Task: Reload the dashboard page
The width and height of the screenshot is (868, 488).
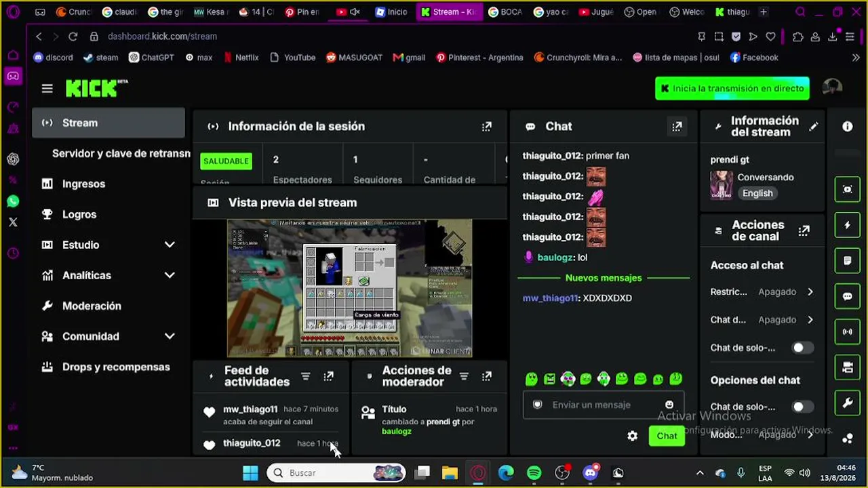Action: (x=73, y=37)
